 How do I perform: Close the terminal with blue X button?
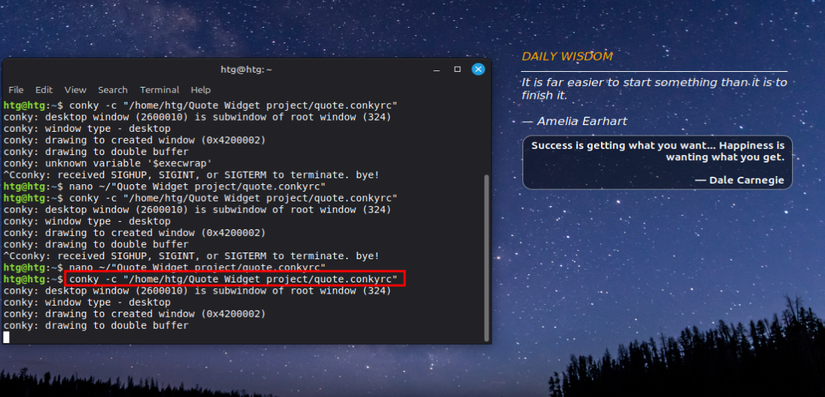478,69
